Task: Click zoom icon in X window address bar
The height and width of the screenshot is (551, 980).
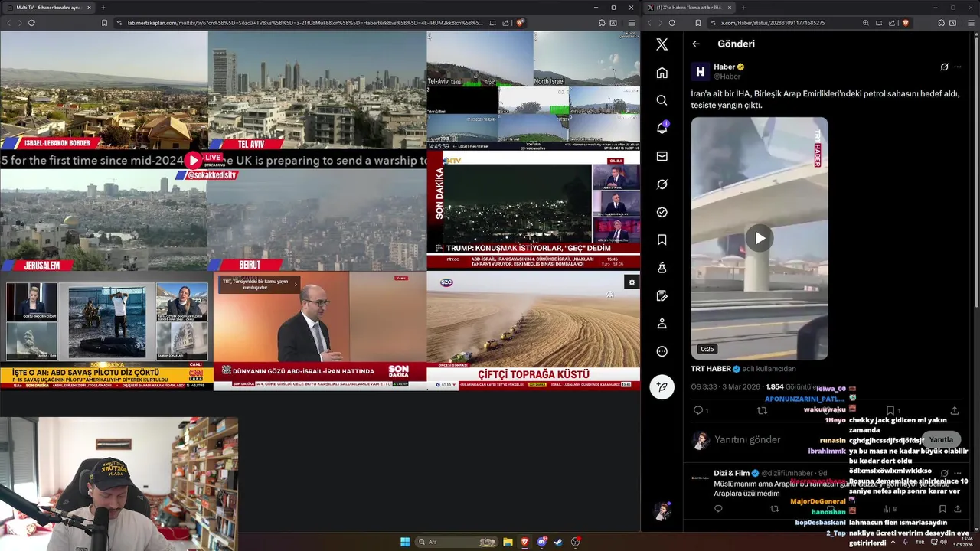Action: tap(866, 23)
